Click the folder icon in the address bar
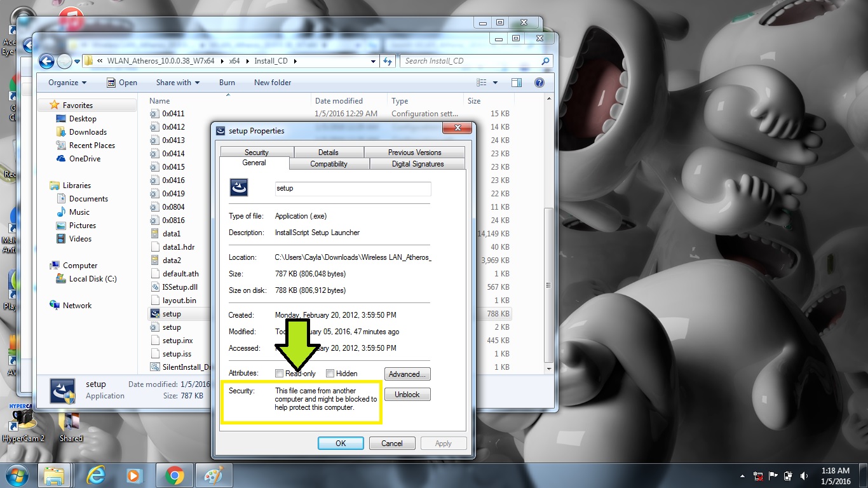 pos(88,61)
